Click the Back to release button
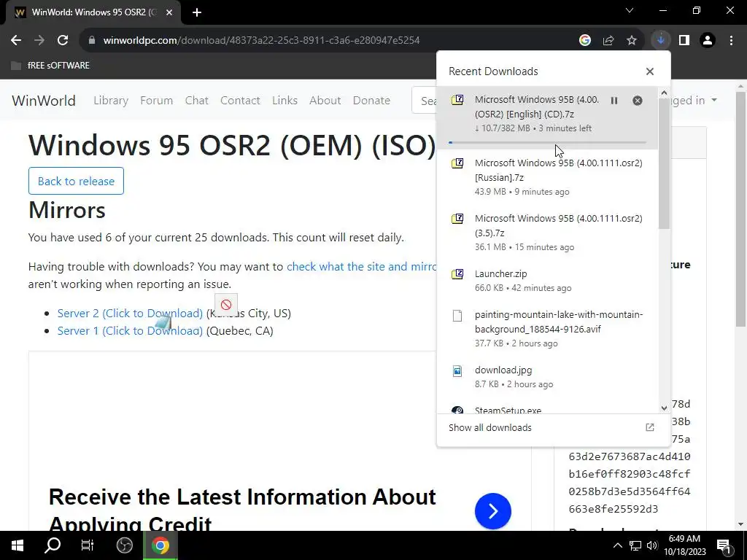This screenshot has height=560, width=747. pyautogui.click(x=76, y=181)
